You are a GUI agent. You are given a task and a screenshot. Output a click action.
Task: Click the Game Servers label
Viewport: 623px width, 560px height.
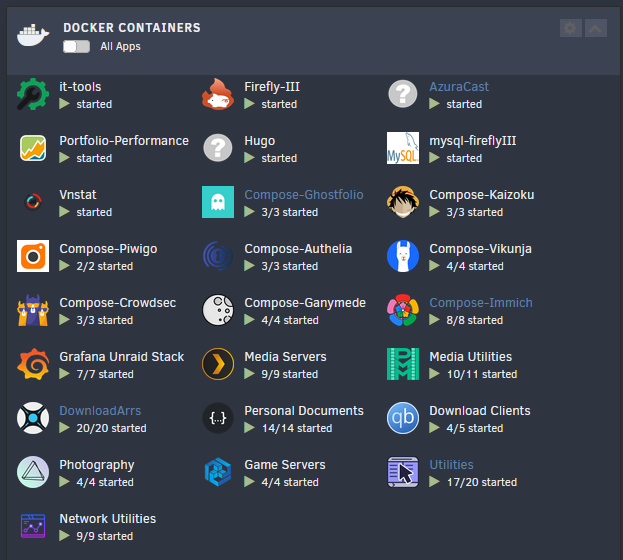[x=284, y=465]
